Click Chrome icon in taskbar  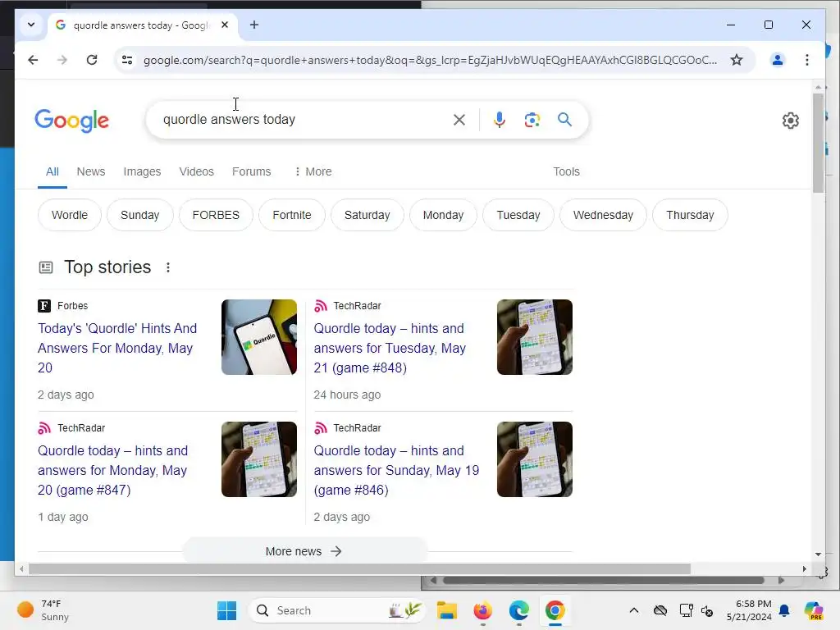click(555, 610)
